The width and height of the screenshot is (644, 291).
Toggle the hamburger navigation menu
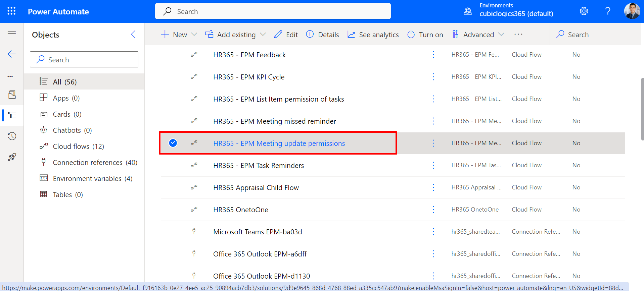coord(12,33)
